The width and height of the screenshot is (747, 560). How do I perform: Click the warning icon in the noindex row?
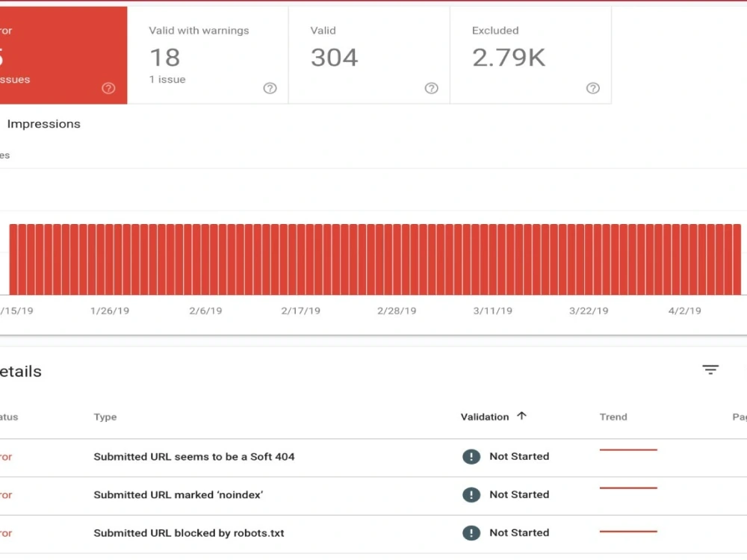(x=471, y=495)
